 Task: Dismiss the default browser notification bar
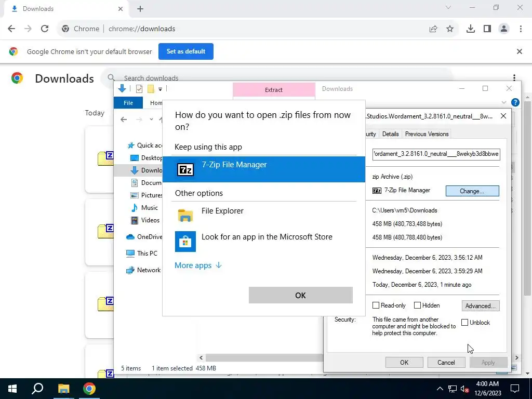pyautogui.click(x=519, y=51)
